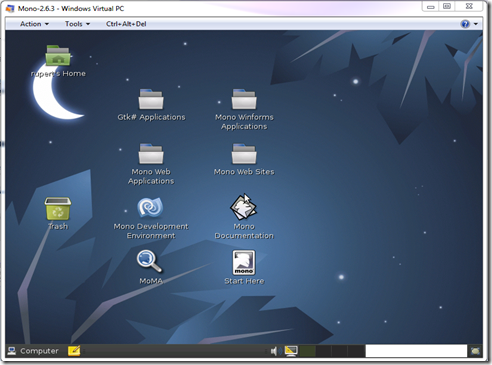Open the Mono Winforms Applications folder
Screen dimensions: 492x365
(244, 99)
